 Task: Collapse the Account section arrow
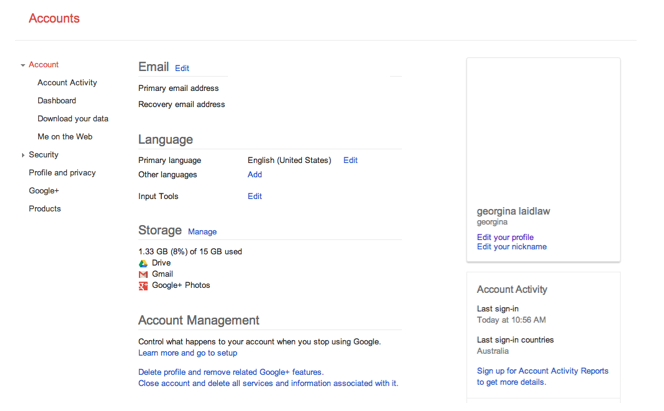click(23, 65)
